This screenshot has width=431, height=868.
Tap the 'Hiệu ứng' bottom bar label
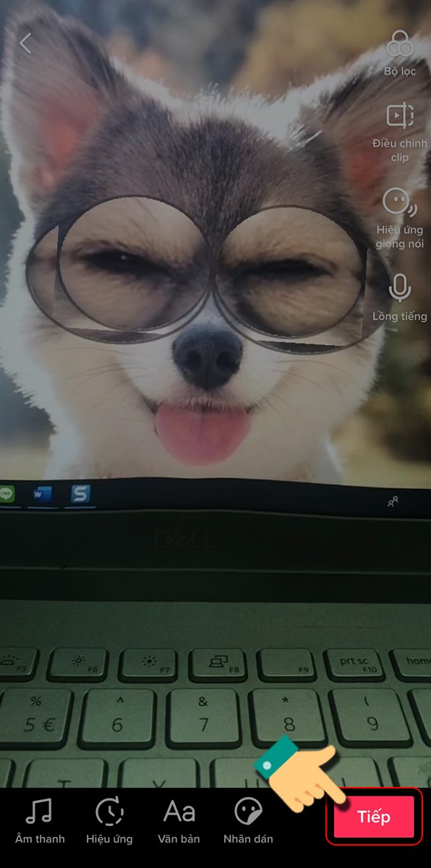109,839
